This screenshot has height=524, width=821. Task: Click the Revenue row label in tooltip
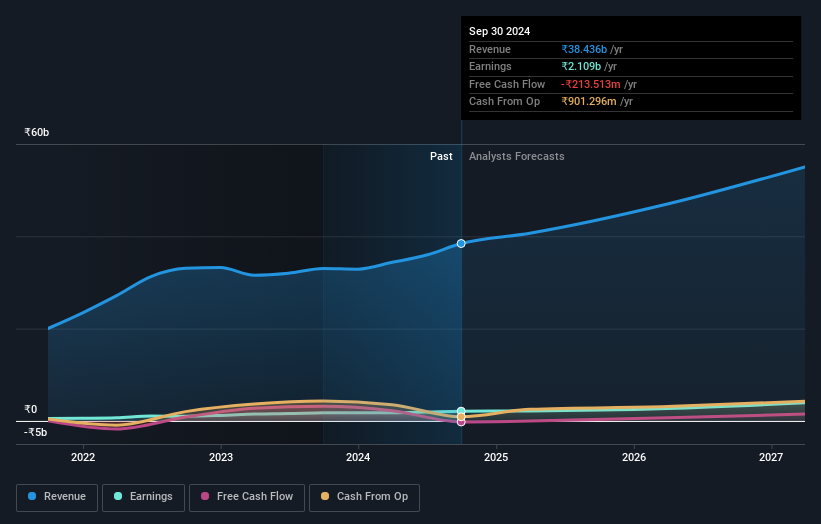[490, 49]
